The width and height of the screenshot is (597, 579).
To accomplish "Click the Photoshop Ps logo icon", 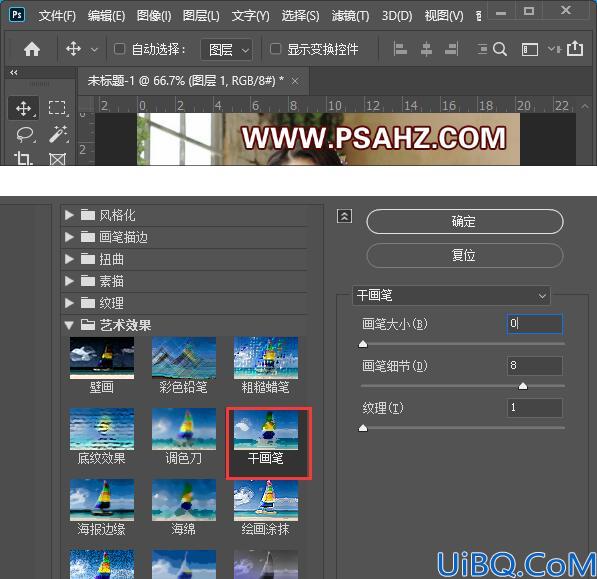I will click(17, 15).
